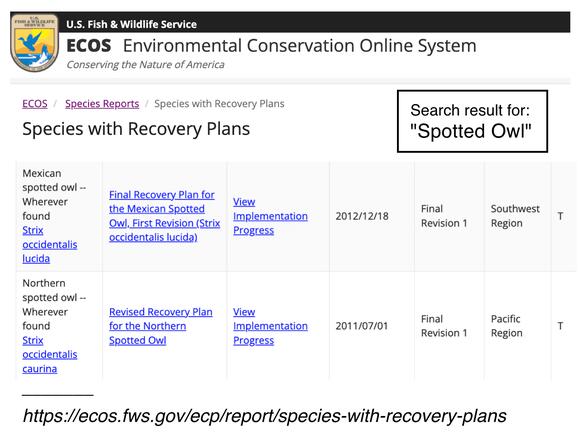Viewport: 580px width, 439px height.
Task: Click the U.S. Fish & Wildlife Service logo
Action: [34, 43]
